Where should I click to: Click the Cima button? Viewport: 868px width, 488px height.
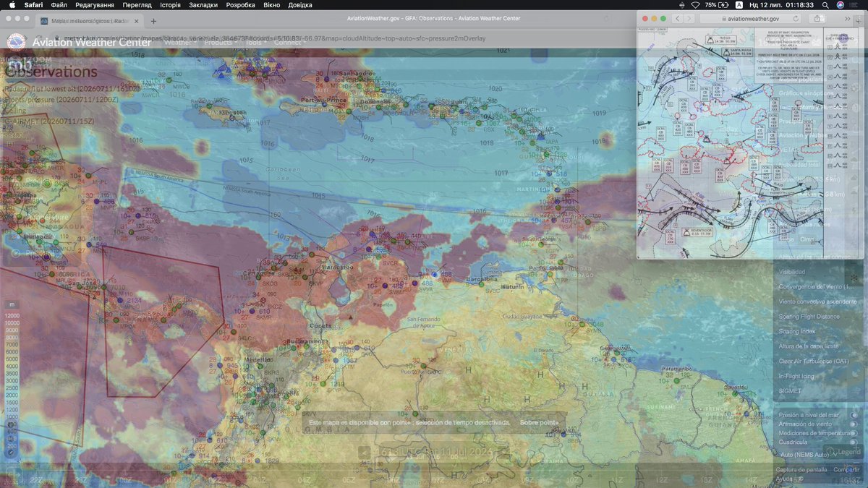[x=807, y=239]
